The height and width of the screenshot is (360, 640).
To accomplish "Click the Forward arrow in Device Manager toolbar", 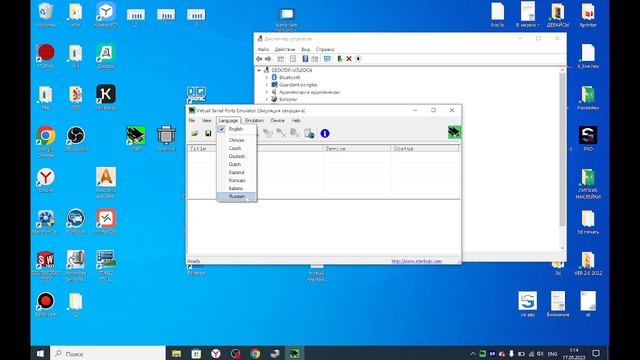I will click(268, 59).
